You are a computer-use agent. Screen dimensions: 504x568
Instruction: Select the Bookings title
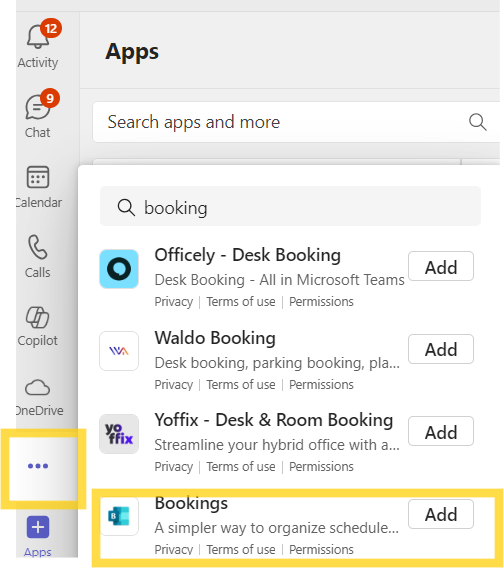[x=191, y=504]
